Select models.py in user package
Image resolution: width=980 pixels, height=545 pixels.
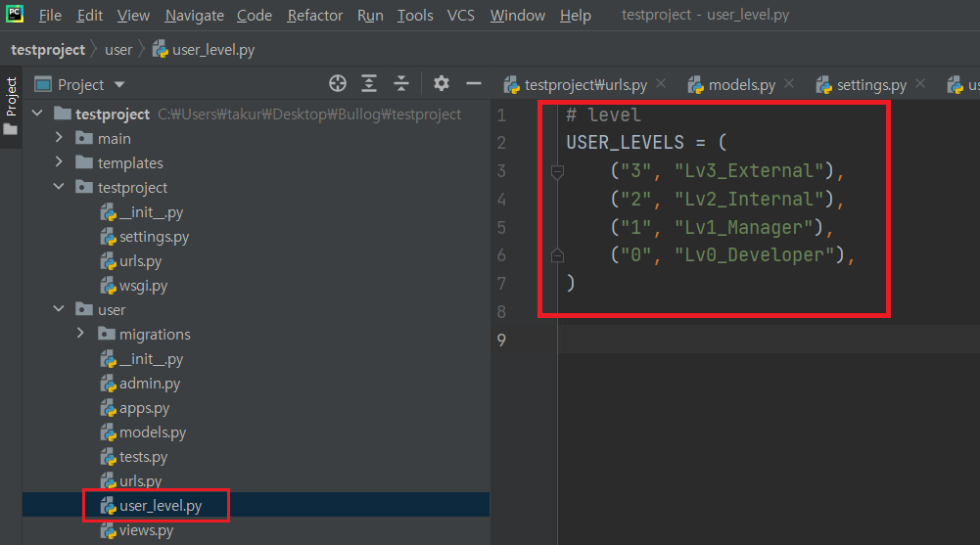click(153, 432)
